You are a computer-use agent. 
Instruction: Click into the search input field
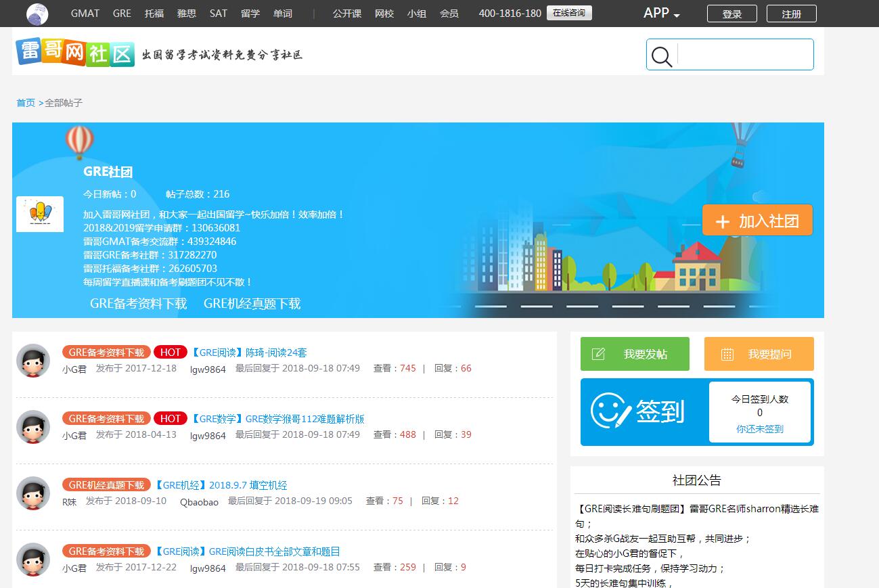click(x=744, y=55)
